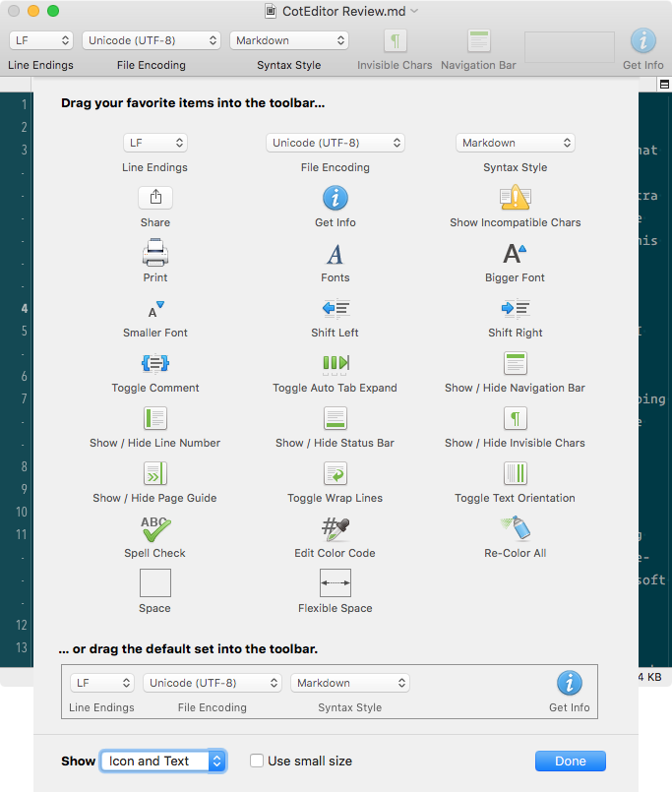
Task: Open the toolbar Unicode (UTF-8) encoding dropdown
Action: tap(152, 40)
